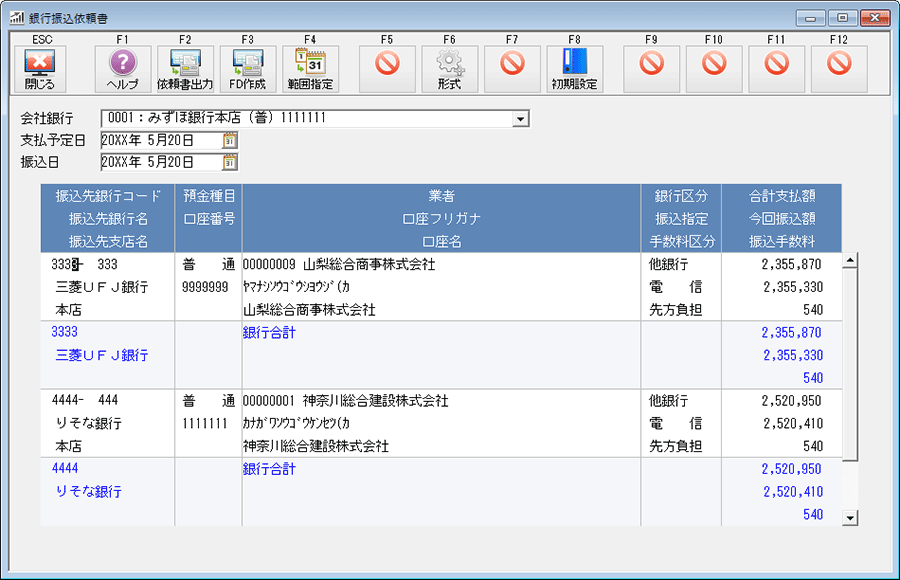Click the disabled F11 button icon
Viewport: 900px width, 580px height.
776,69
